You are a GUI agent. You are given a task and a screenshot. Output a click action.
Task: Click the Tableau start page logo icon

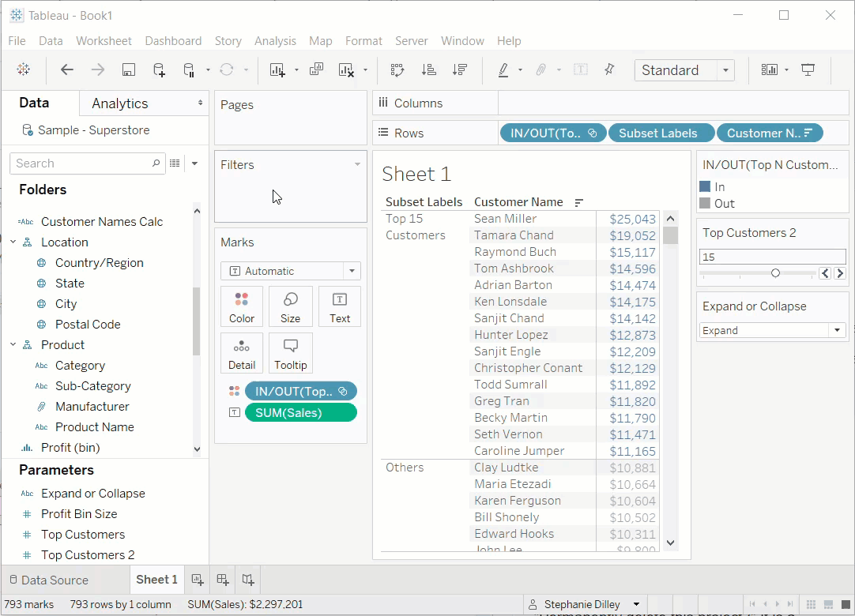tap(24, 69)
